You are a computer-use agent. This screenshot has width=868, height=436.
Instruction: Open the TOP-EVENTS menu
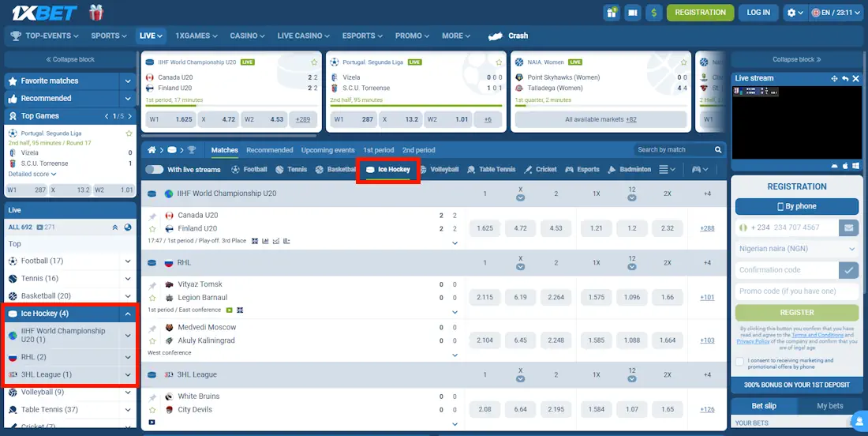(x=44, y=36)
